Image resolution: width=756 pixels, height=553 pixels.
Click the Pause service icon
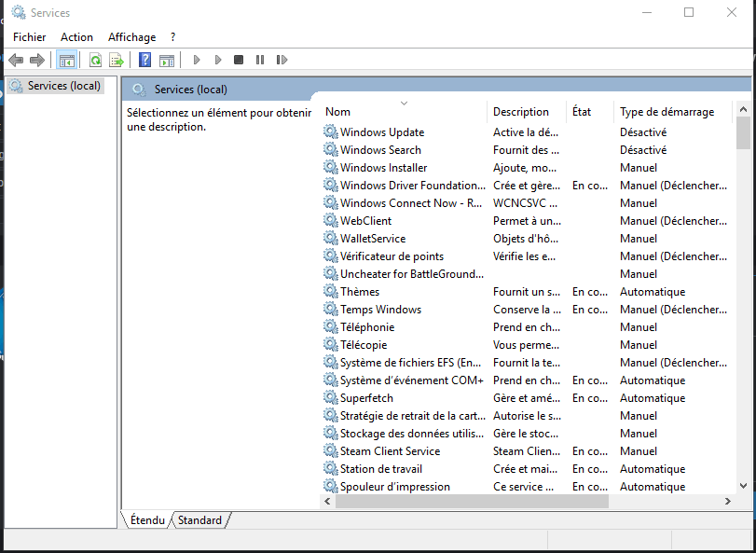[260, 60]
